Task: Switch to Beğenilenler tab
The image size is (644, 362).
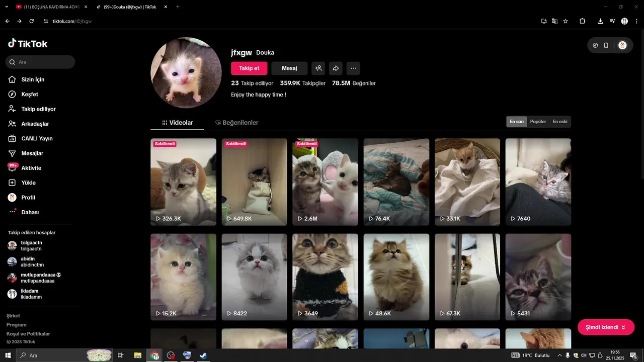Action: click(237, 123)
